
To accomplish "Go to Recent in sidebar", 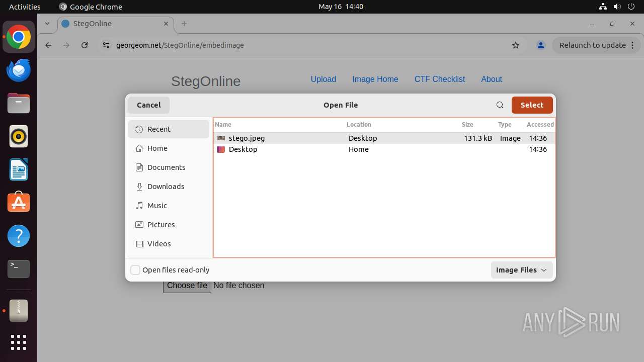I will click(x=169, y=129).
